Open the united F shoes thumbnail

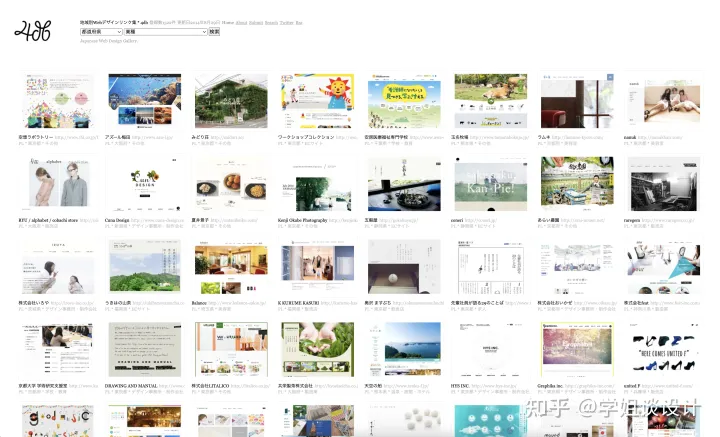[664, 349]
